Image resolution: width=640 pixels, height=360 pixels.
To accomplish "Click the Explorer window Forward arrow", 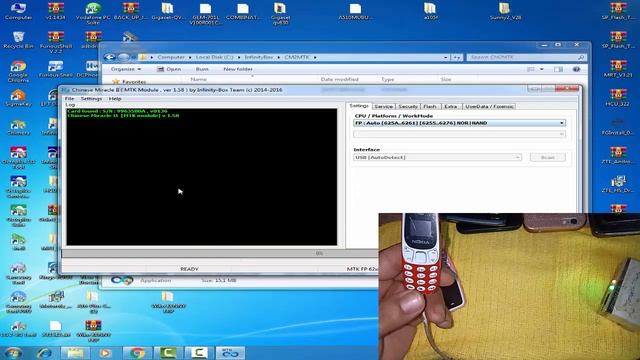I will coord(123,57).
